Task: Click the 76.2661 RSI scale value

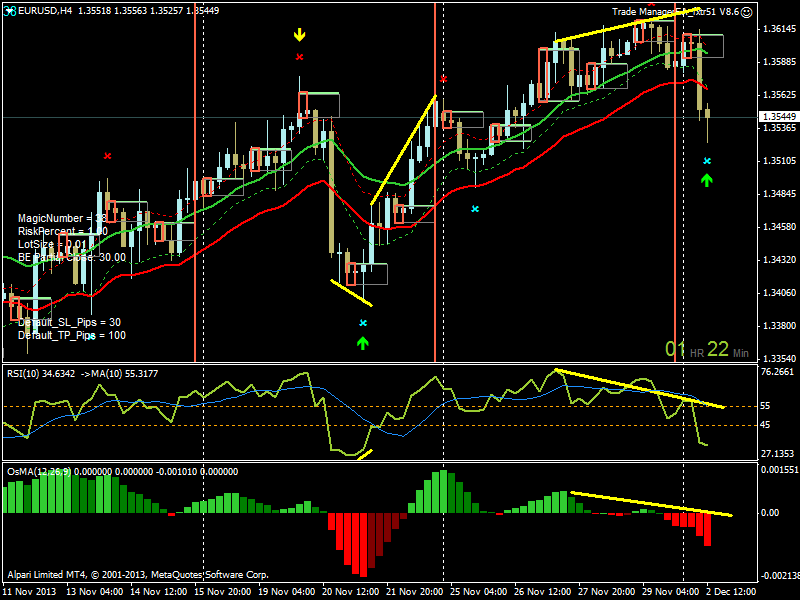Action: click(x=778, y=372)
